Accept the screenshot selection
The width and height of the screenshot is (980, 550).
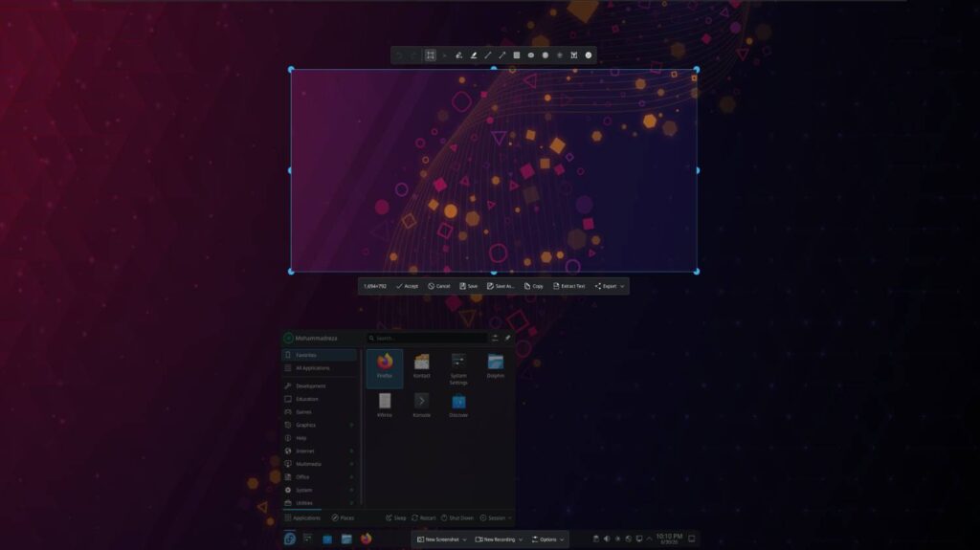click(407, 286)
